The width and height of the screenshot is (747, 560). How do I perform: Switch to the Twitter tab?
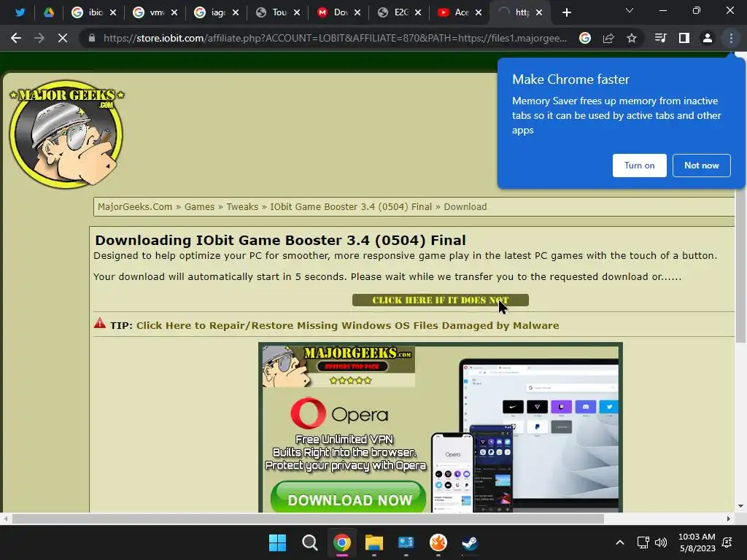tap(20, 12)
